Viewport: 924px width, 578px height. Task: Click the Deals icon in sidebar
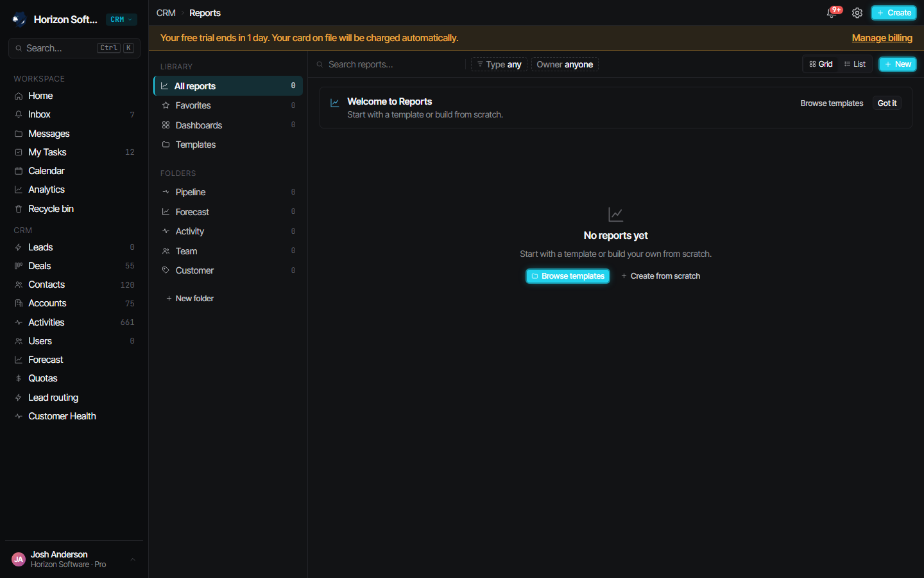(19, 266)
